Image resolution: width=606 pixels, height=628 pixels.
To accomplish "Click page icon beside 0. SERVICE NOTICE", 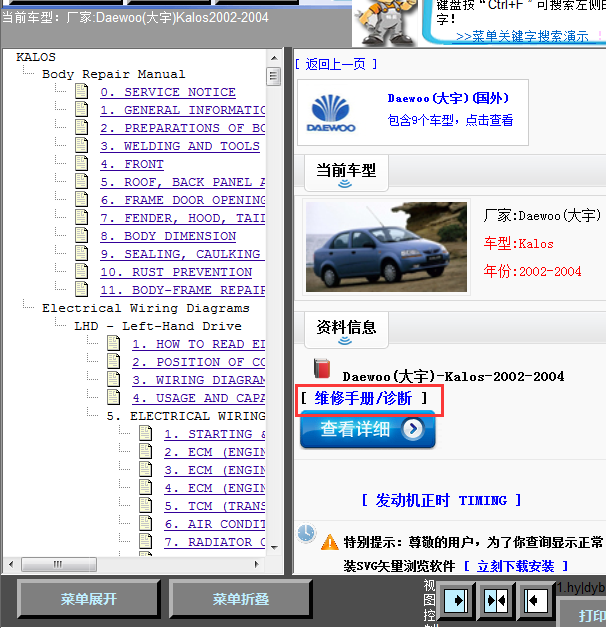I will coord(82,91).
